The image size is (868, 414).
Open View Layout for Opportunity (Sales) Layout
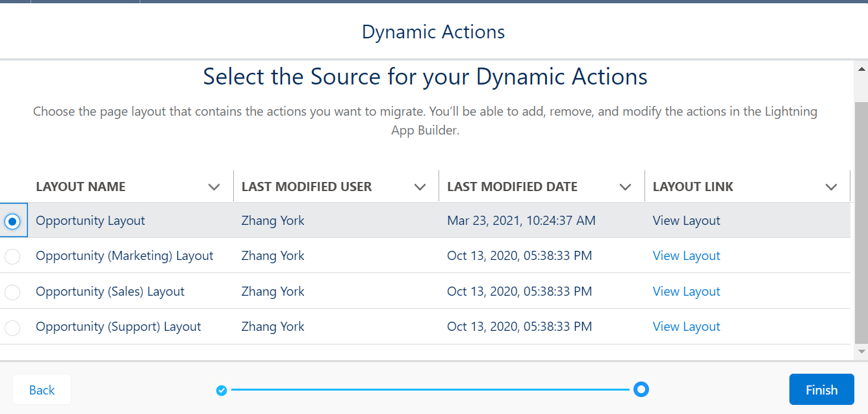pyautogui.click(x=686, y=291)
